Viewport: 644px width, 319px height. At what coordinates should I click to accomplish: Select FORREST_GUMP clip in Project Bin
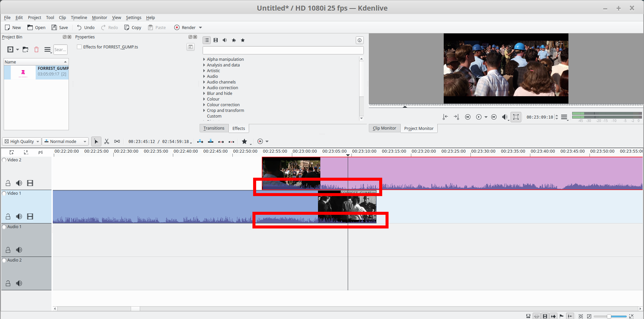click(36, 72)
